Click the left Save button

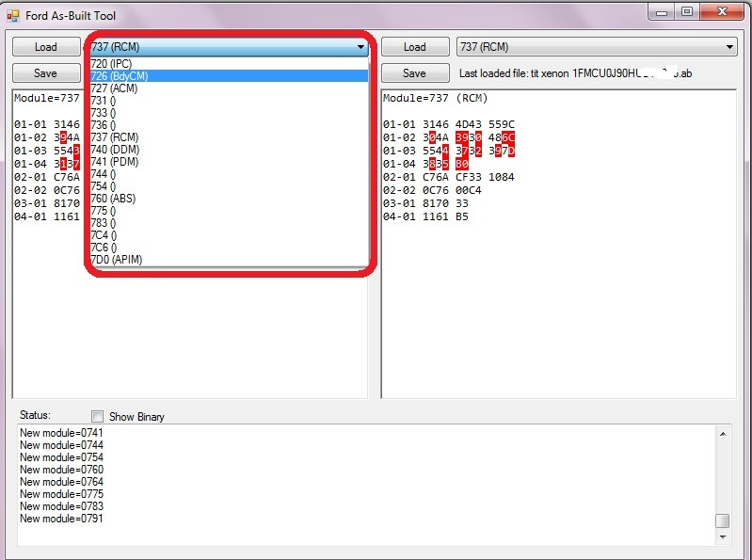tap(46, 73)
